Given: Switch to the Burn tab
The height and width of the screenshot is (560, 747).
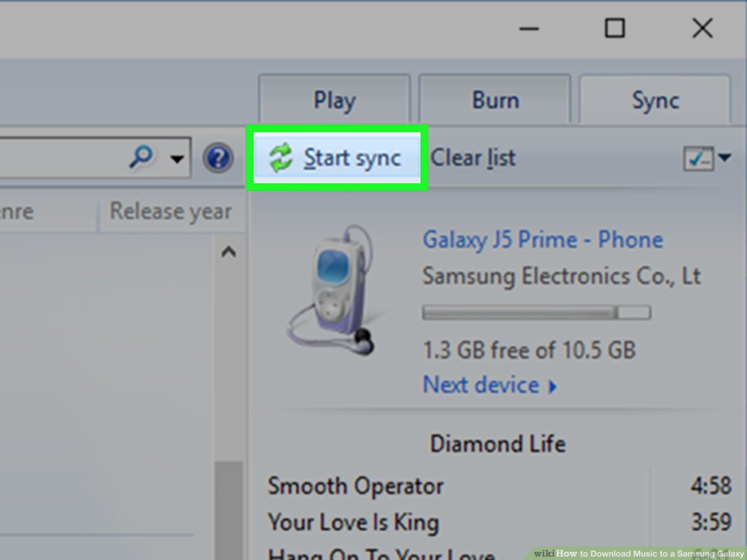Looking at the screenshot, I should pyautogui.click(x=495, y=100).
